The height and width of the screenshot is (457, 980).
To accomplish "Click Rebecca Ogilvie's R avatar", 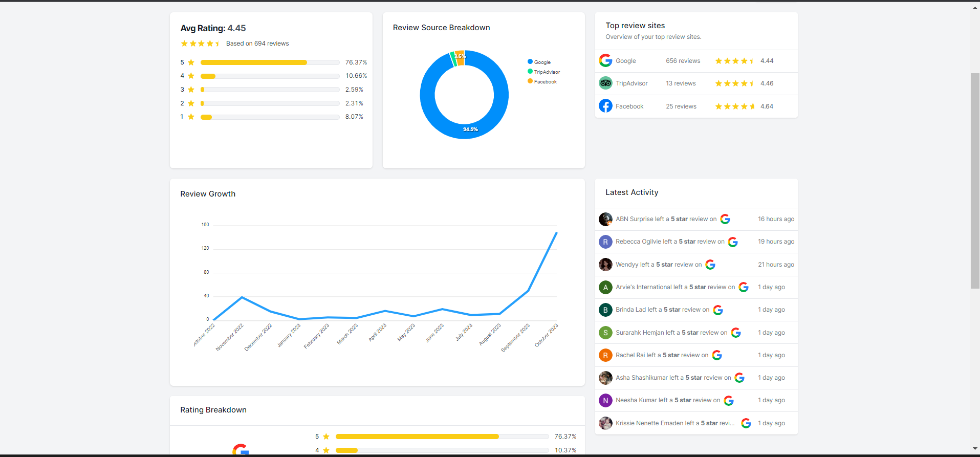I will 605,242.
